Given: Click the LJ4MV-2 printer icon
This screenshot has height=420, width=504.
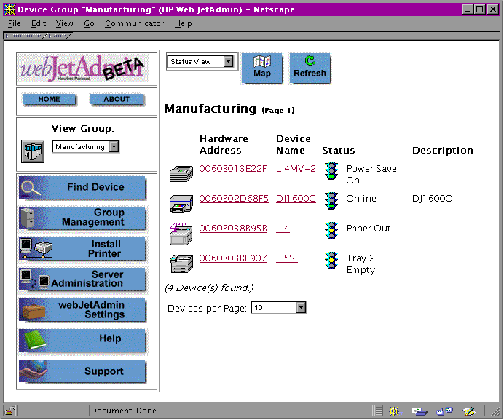Looking at the screenshot, I should [x=180, y=173].
